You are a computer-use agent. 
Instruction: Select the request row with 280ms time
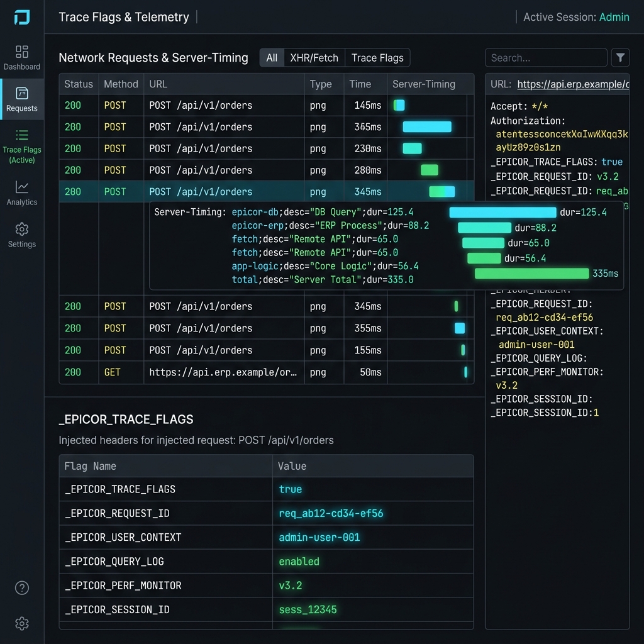[x=267, y=170]
